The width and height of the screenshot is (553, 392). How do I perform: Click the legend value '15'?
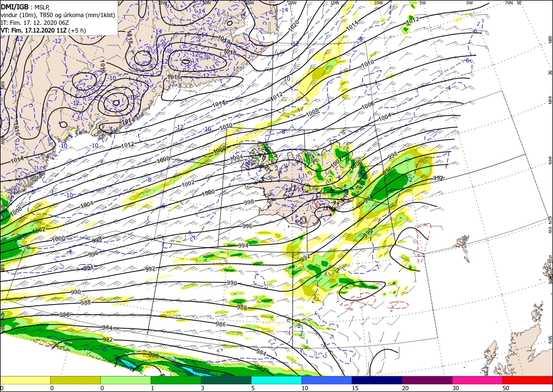355,388
